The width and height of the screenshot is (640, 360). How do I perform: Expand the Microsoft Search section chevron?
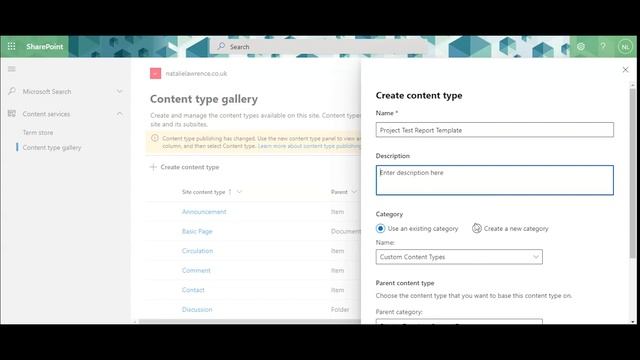(x=119, y=91)
